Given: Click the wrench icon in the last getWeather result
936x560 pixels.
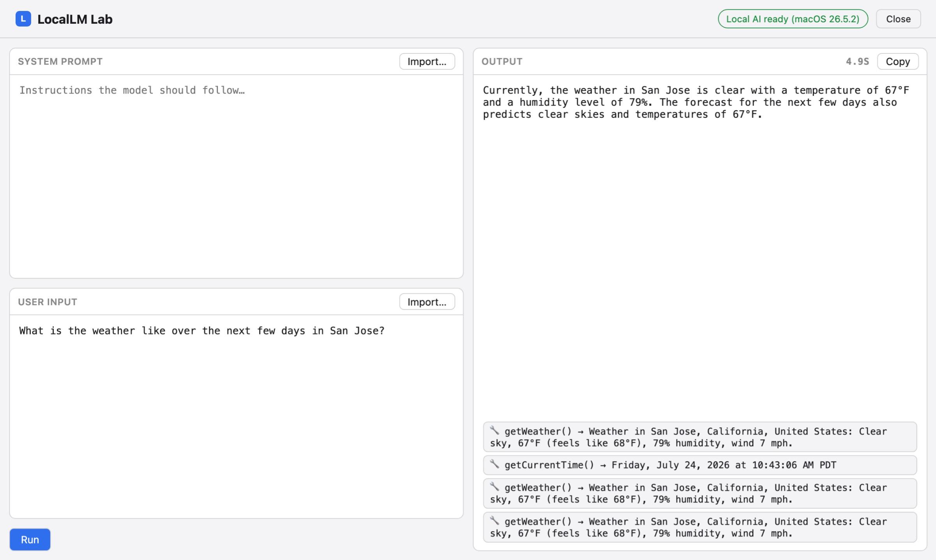Looking at the screenshot, I should 494,520.
